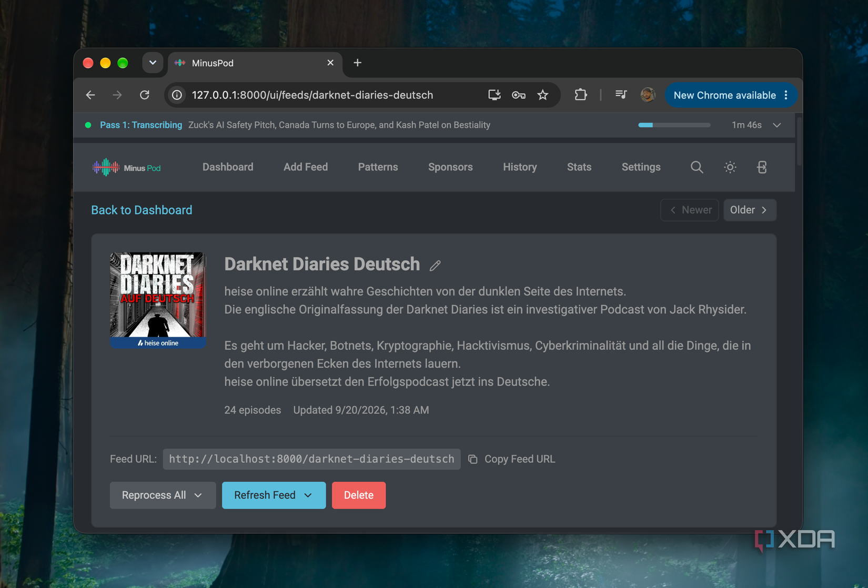The width and height of the screenshot is (868, 588).
Task: Click the install app icon in address bar
Action: (x=494, y=95)
